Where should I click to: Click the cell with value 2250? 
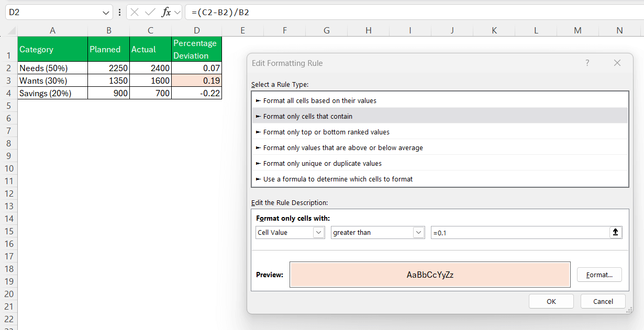[x=108, y=68]
